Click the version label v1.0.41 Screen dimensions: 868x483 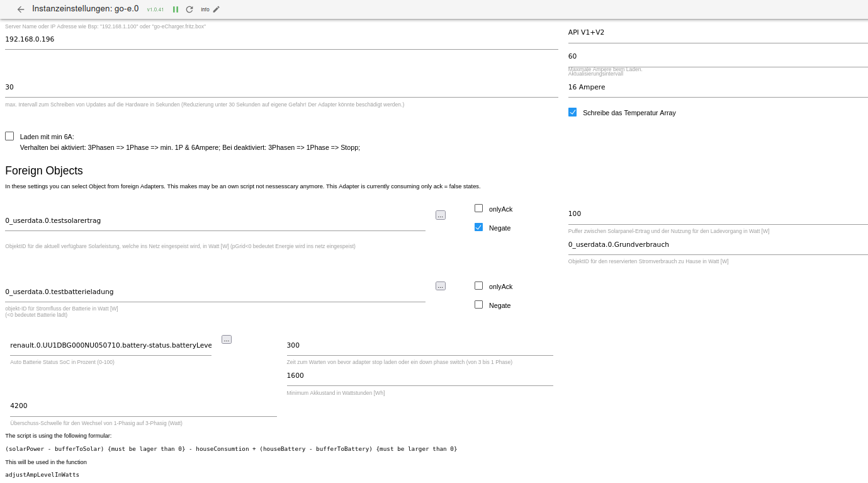155,10
